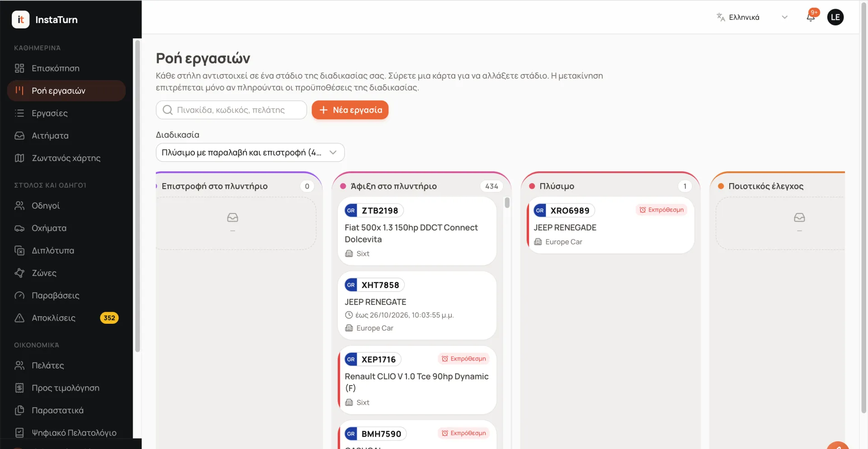The width and height of the screenshot is (868, 449).
Task: Click the Νέα εργασία button
Action: pos(350,110)
